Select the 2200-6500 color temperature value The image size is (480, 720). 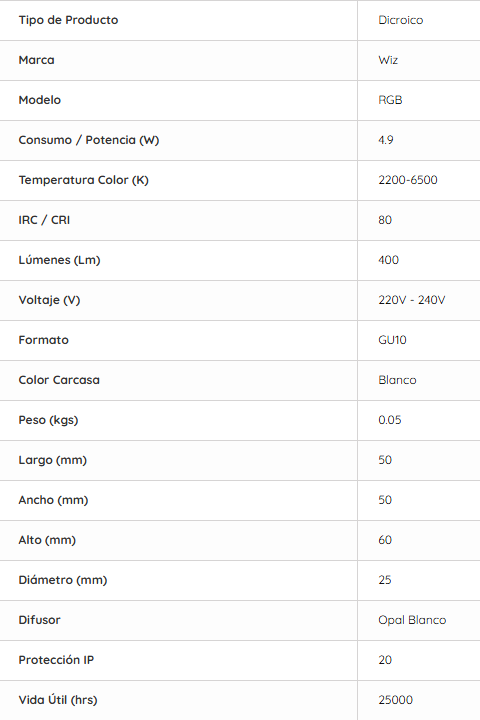click(408, 180)
